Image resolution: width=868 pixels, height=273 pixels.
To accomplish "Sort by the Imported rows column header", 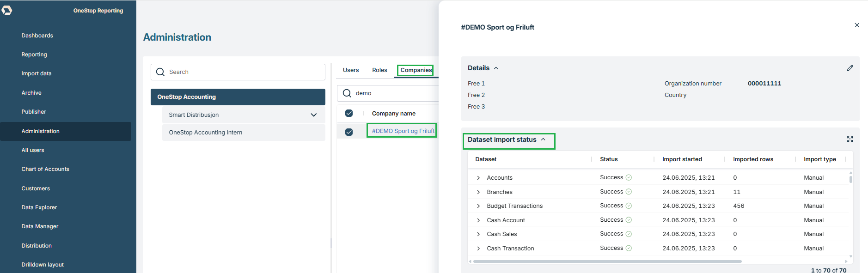I will (x=753, y=159).
